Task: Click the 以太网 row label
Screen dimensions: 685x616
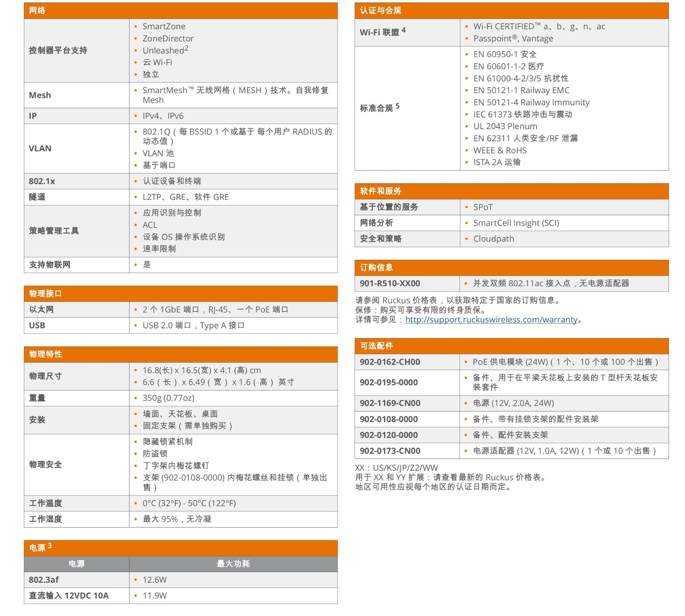Action: click(x=41, y=309)
